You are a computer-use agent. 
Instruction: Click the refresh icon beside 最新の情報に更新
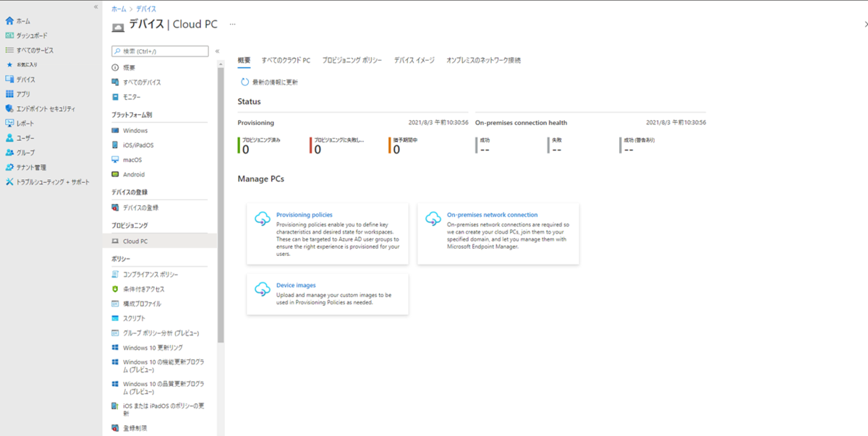(x=244, y=82)
